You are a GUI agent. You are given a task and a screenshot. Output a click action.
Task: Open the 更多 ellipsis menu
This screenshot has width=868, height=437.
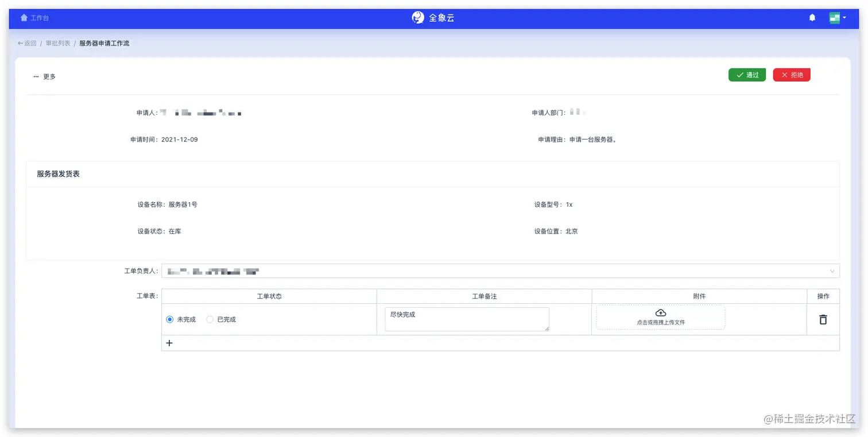click(44, 76)
